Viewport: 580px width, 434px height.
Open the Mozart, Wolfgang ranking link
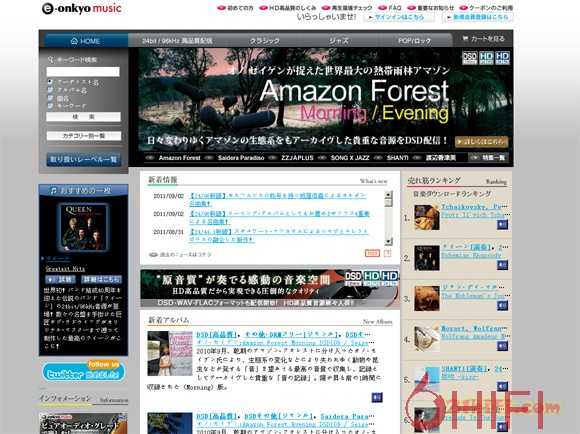click(472, 328)
